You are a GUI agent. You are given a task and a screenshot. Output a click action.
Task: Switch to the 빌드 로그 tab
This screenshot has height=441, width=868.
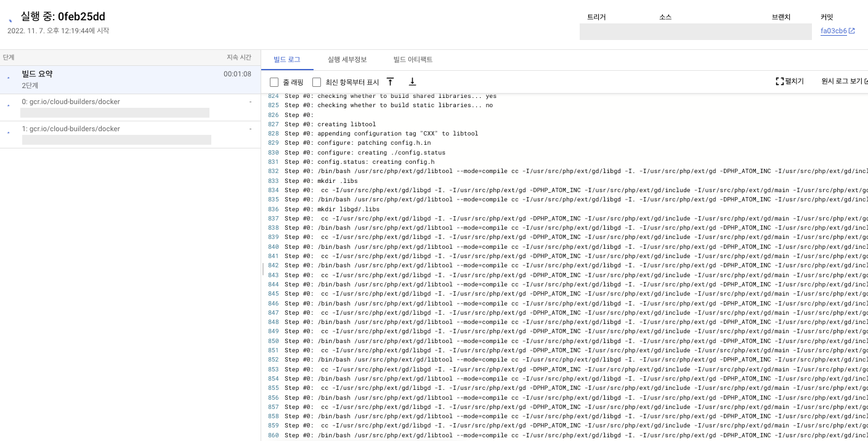coord(286,60)
